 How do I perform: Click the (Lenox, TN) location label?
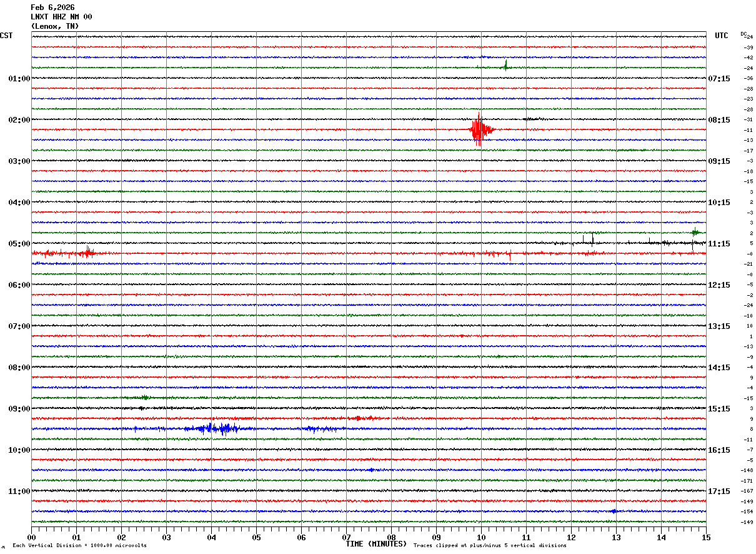55,26
